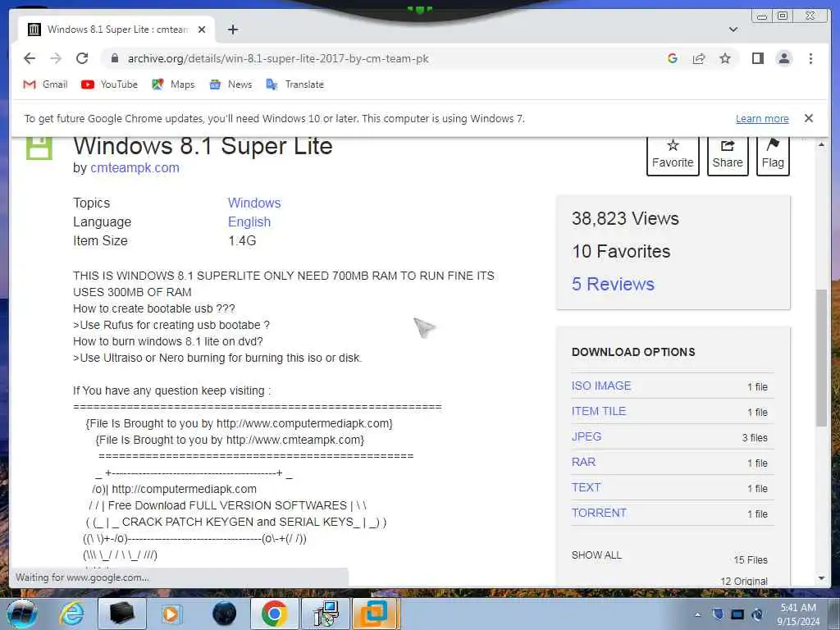Viewport: 840px width, 630px height.
Task: Open the dark round taskbar application
Action: (x=225, y=614)
